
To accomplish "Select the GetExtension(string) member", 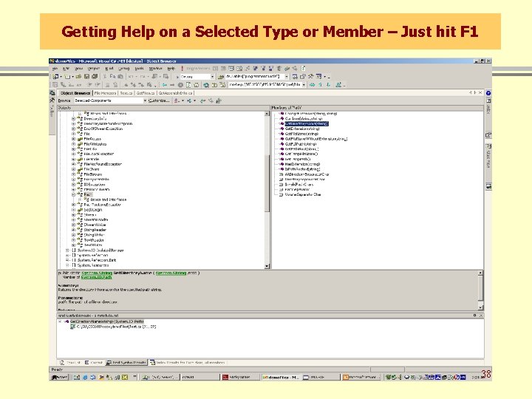I will 302,129.
